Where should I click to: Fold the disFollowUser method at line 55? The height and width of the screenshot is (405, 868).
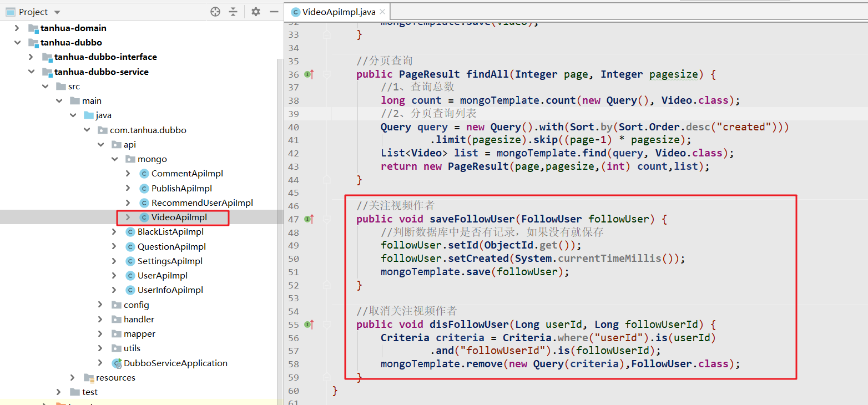(x=327, y=324)
